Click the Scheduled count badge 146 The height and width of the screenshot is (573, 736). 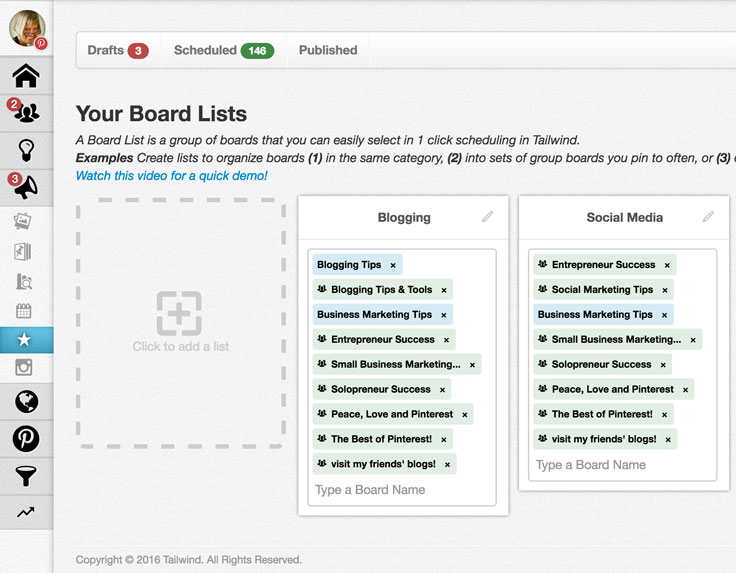point(257,51)
